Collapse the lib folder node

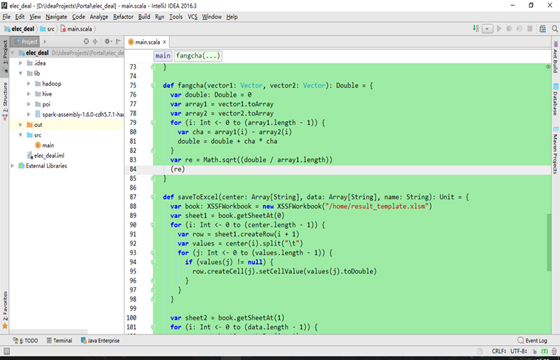(21, 73)
